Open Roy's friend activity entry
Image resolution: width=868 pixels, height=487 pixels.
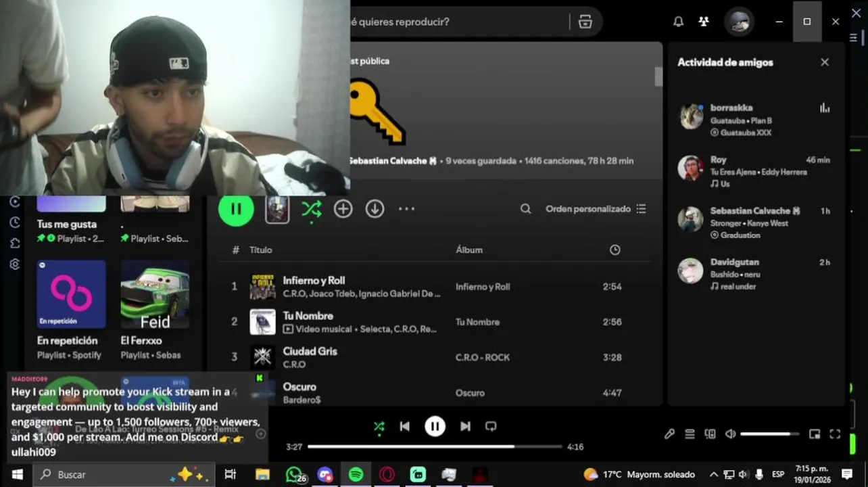coord(754,172)
